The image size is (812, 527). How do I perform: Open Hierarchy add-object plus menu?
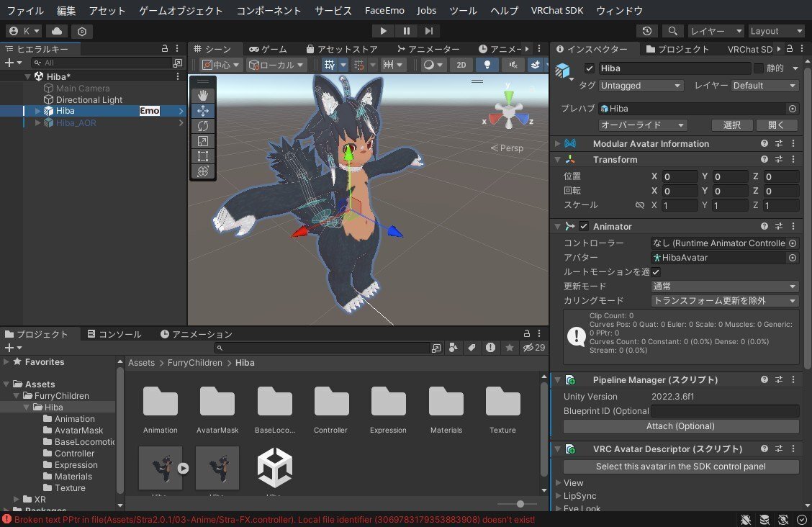pyautogui.click(x=13, y=63)
